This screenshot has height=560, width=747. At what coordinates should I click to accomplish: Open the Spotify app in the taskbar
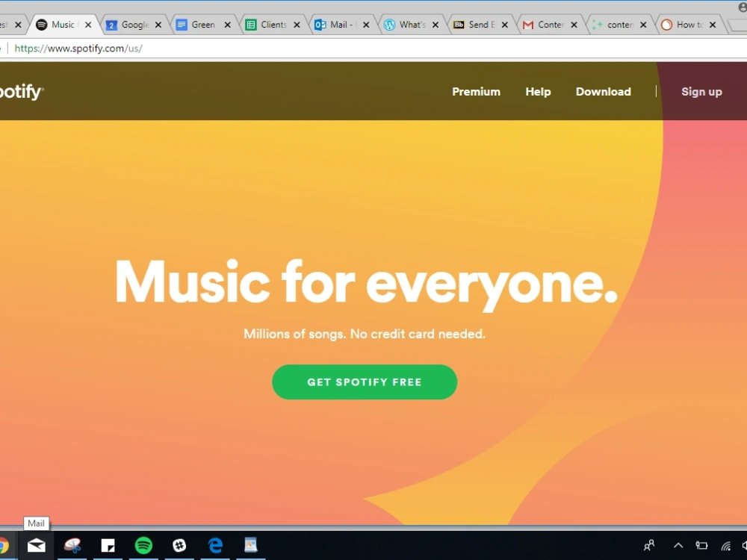tap(143, 545)
